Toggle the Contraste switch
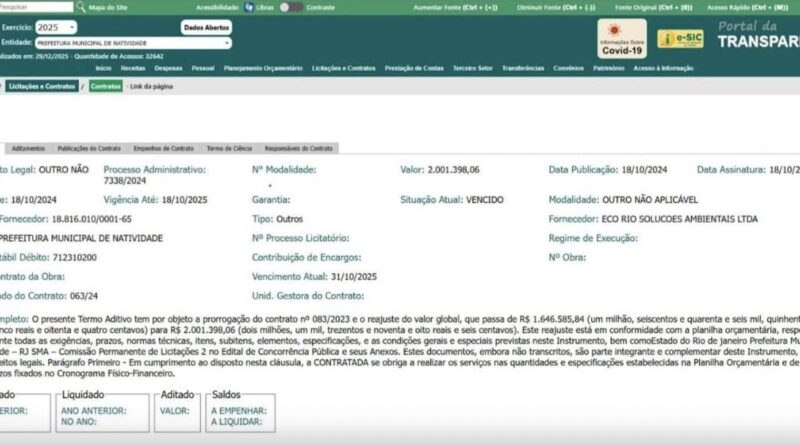Screen dimensions: 800x445 pos(291,7)
